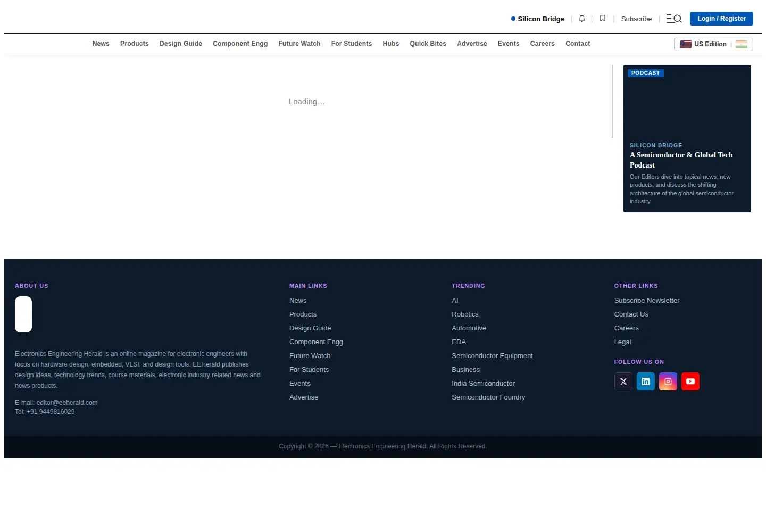
Task: Open the footer Future Watch link
Action: [310, 356]
